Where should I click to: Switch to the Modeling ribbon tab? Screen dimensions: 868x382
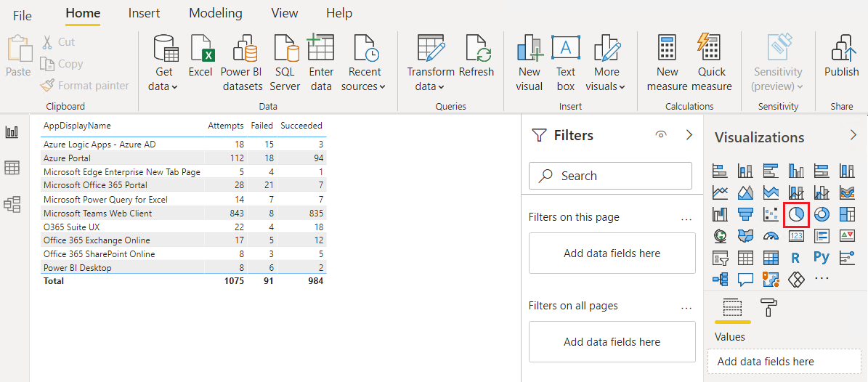point(215,13)
